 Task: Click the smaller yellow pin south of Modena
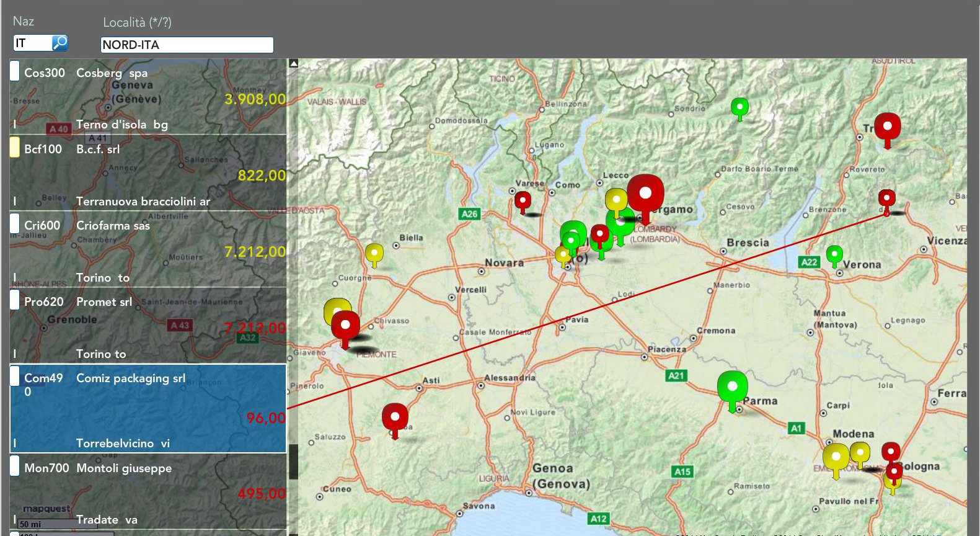point(860,453)
